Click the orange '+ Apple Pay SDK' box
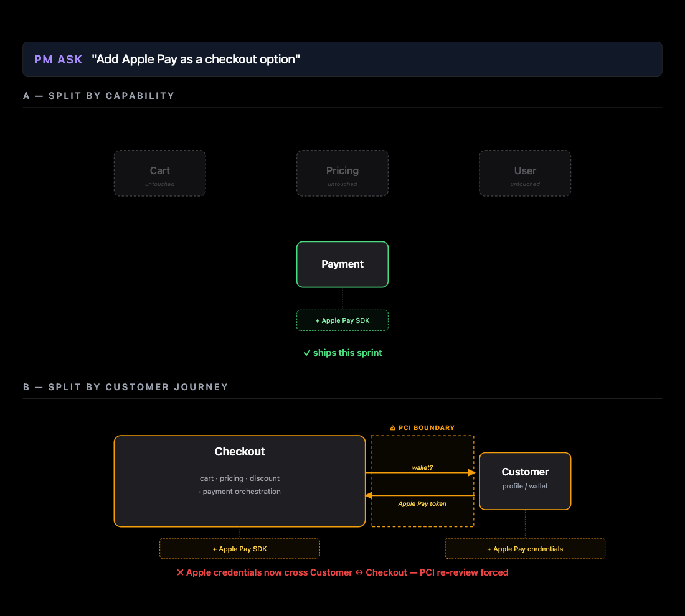Image resolution: width=685 pixels, height=616 pixels. pos(239,549)
